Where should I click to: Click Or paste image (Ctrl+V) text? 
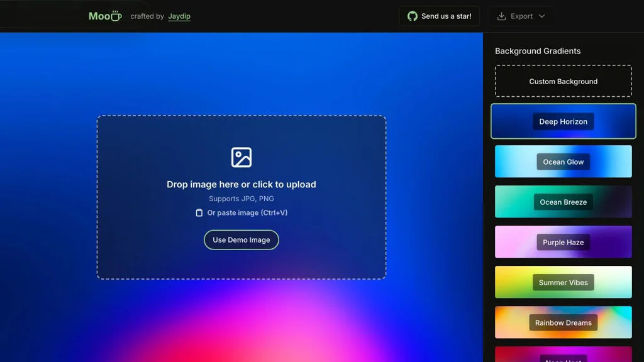tap(247, 212)
